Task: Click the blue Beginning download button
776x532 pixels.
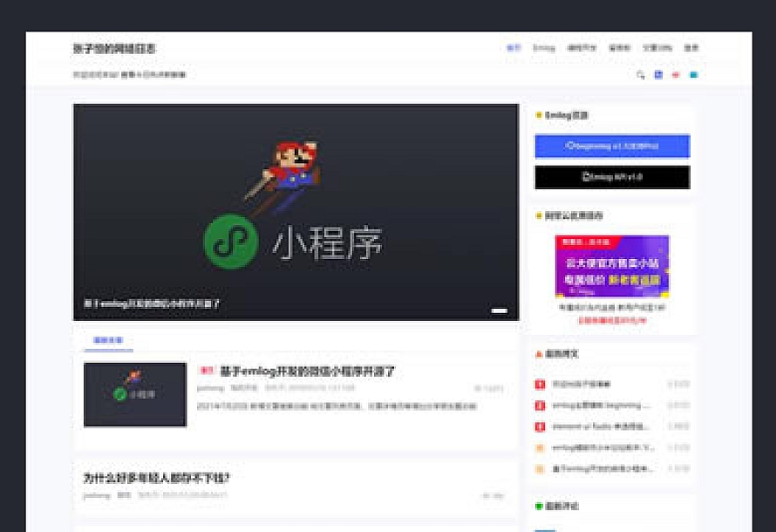Action: click(x=612, y=146)
